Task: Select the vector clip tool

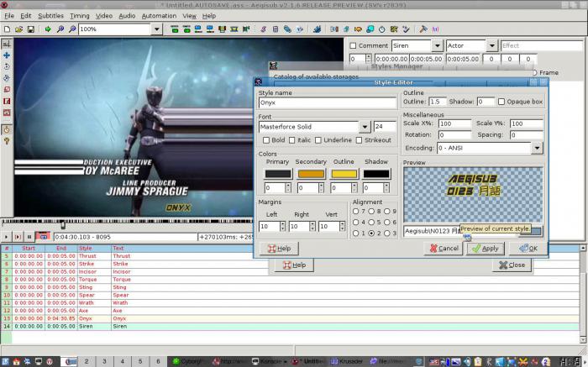Action: click(7, 113)
